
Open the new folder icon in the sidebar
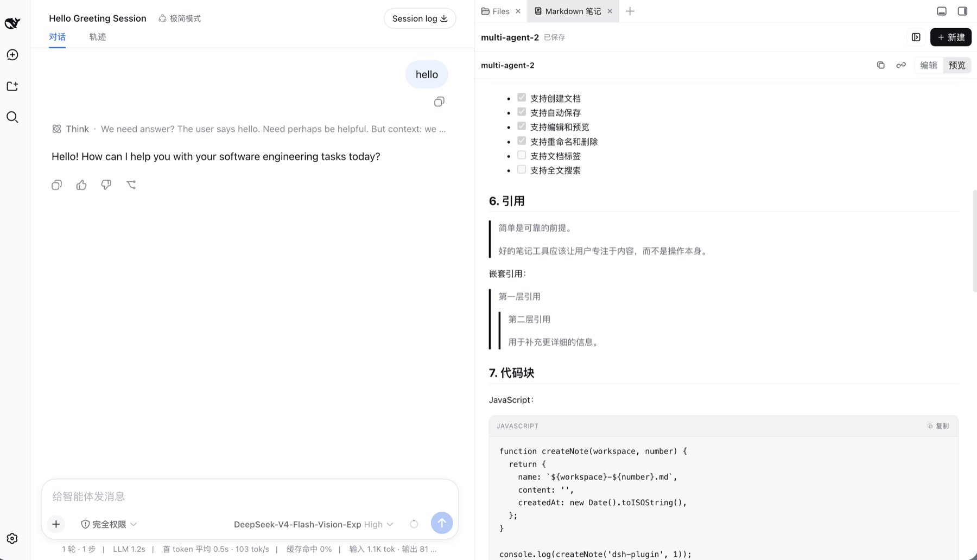pyautogui.click(x=12, y=86)
